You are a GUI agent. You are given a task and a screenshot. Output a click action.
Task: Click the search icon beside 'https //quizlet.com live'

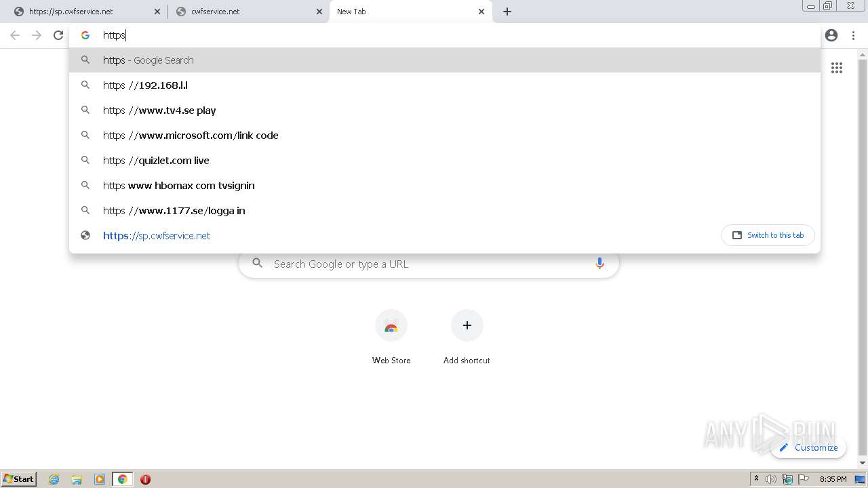point(85,161)
